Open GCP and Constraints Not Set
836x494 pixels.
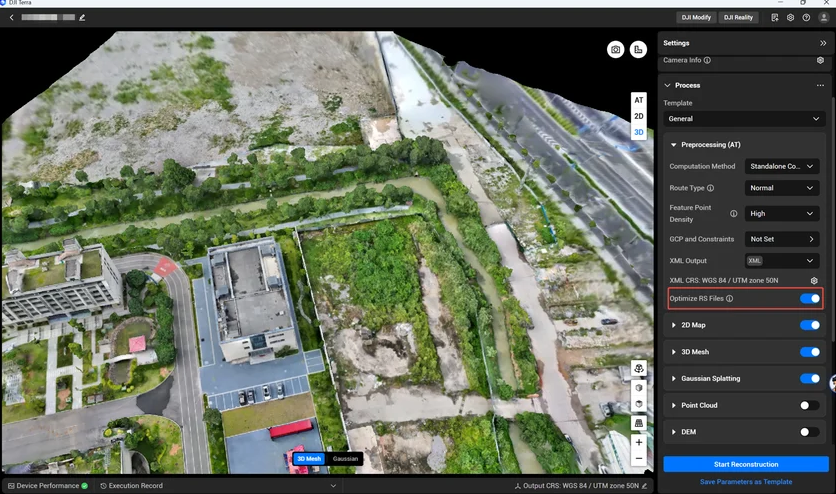coord(782,239)
